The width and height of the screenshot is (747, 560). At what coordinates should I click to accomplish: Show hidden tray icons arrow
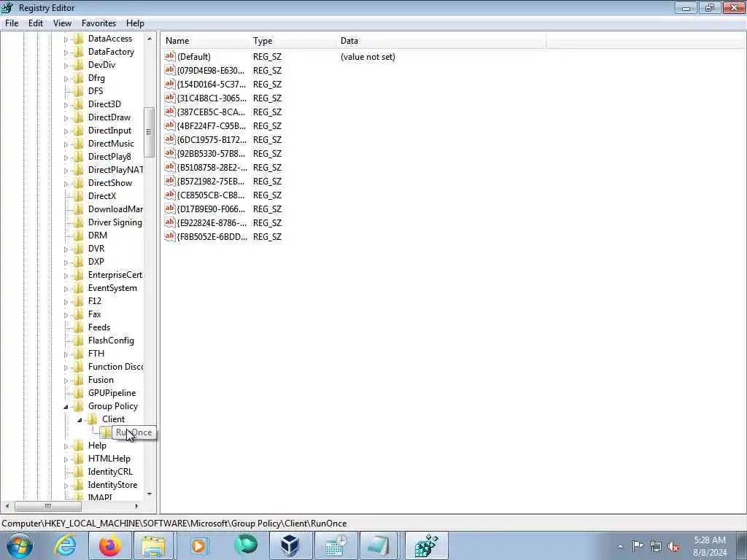(x=620, y=547)
